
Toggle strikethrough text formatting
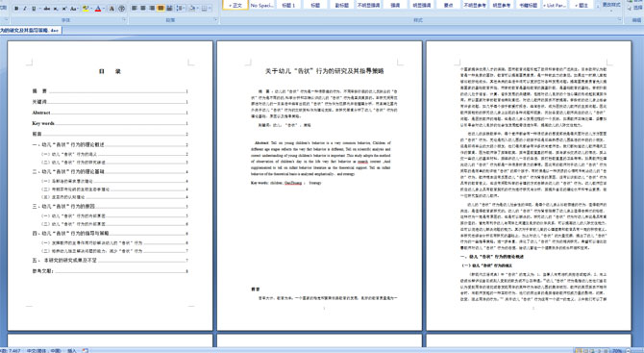[x=46, y=9]
